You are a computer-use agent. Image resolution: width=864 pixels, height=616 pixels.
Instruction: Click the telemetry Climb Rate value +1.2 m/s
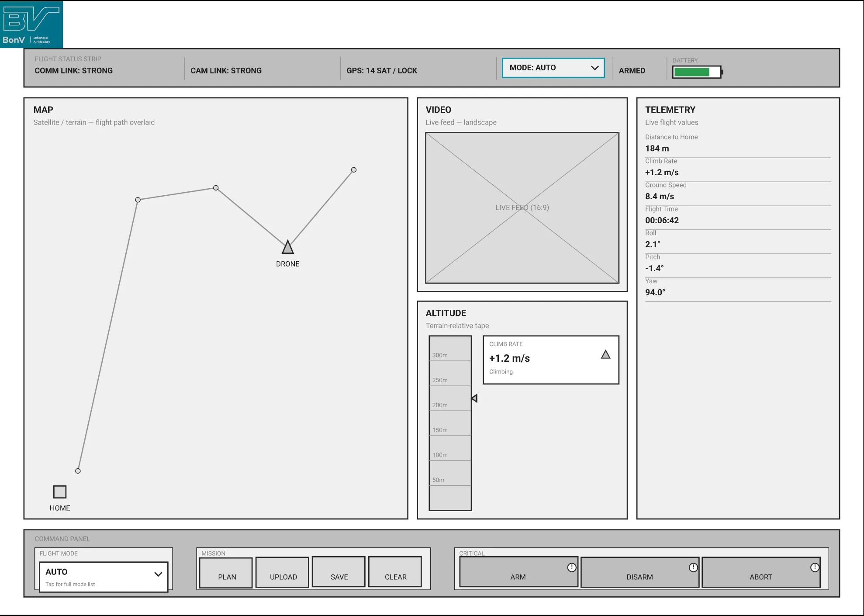tap(662, 173)
